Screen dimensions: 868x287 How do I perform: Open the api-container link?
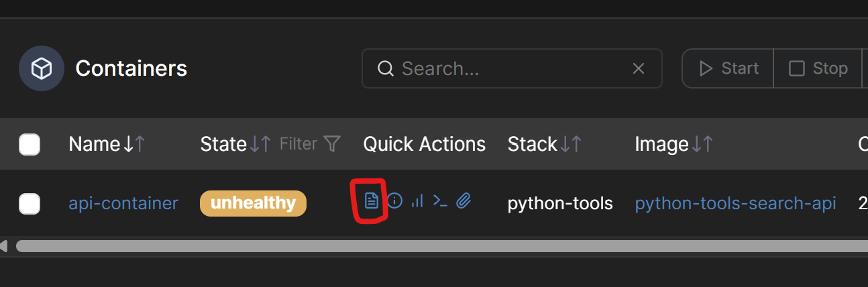click(x=123, y=203)
